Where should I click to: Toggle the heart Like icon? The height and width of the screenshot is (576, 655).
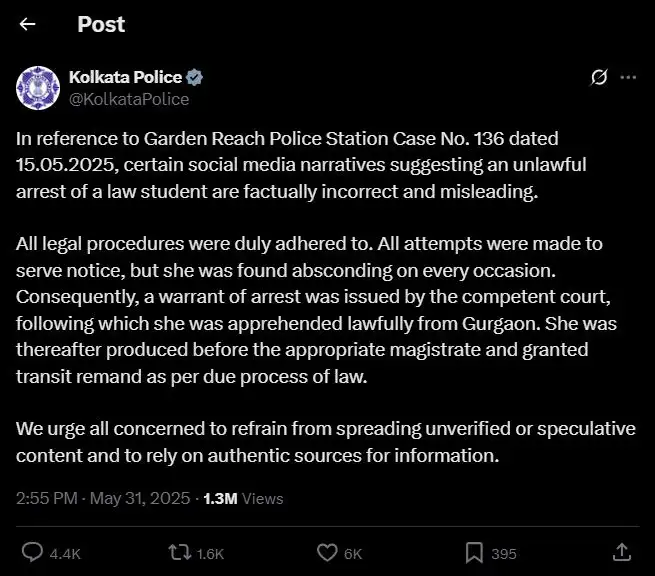pyautogui.click(x=327, y=552)
